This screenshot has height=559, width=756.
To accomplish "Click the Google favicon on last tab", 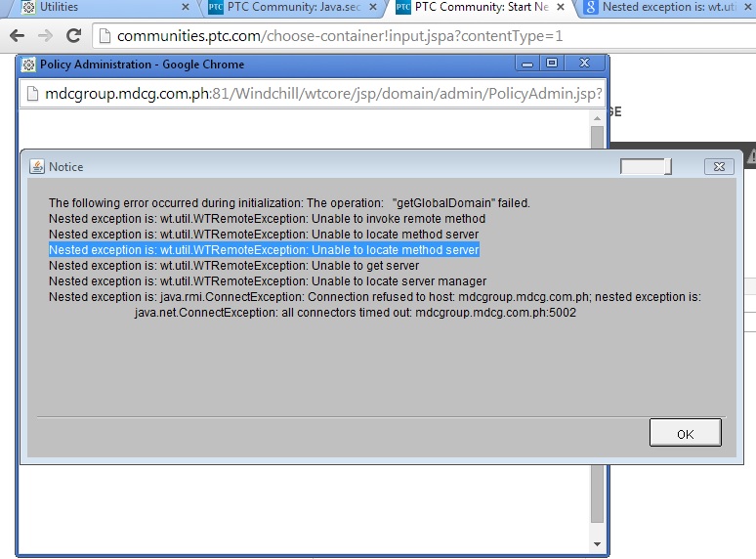I will pos(591,7).
